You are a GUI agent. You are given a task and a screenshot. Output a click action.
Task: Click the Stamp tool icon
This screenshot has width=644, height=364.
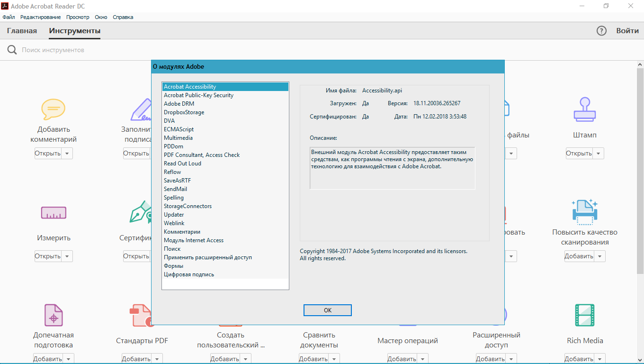click(585, 110)
